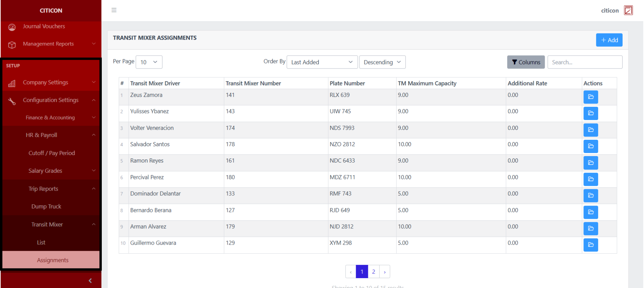Image resolution: width=644 pixels, height=288 pixels.
Task: Collapse the Configuration Settings menu
Action: (94, 100)
